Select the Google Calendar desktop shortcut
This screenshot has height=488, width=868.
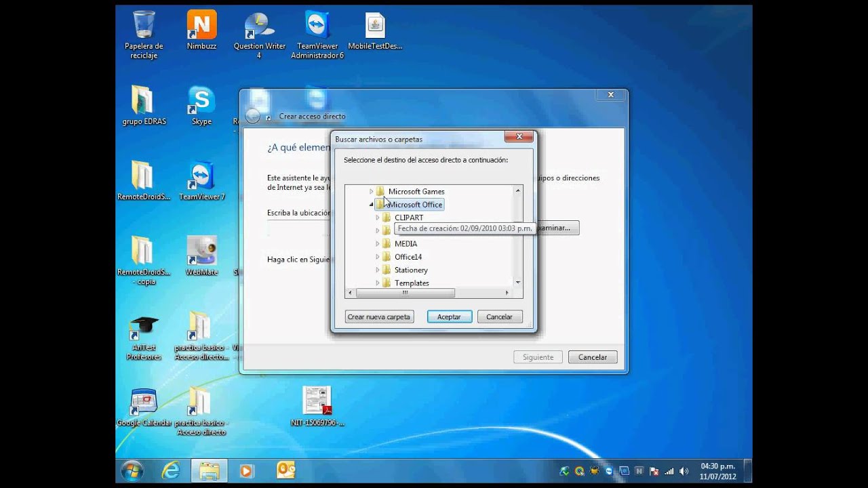tap(144, 407)
